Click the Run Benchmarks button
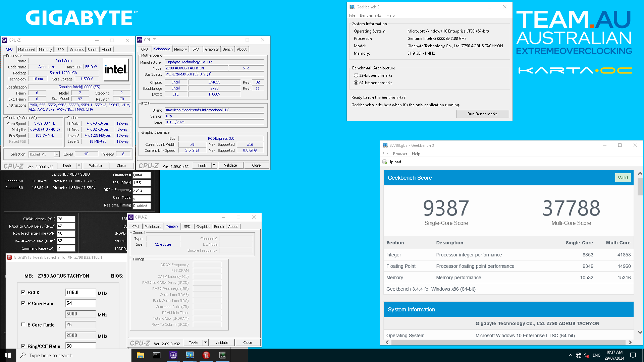The image size is (644, 362). (482, 114)
